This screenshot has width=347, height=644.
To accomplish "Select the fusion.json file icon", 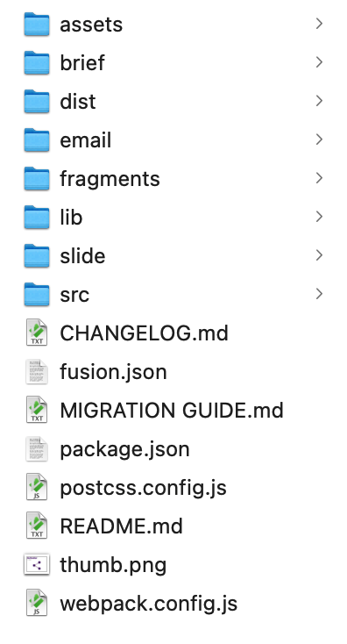I will tap(37, 371).
